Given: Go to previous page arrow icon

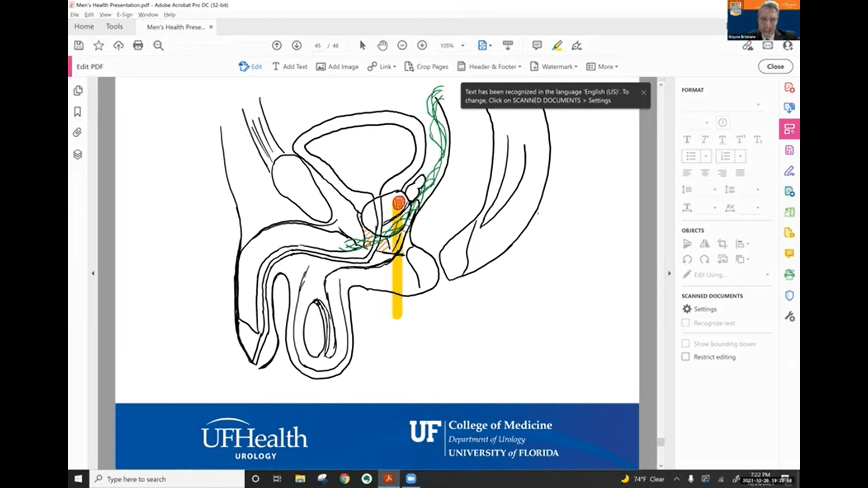Looking at the screenshot, I should coord(277,45).
